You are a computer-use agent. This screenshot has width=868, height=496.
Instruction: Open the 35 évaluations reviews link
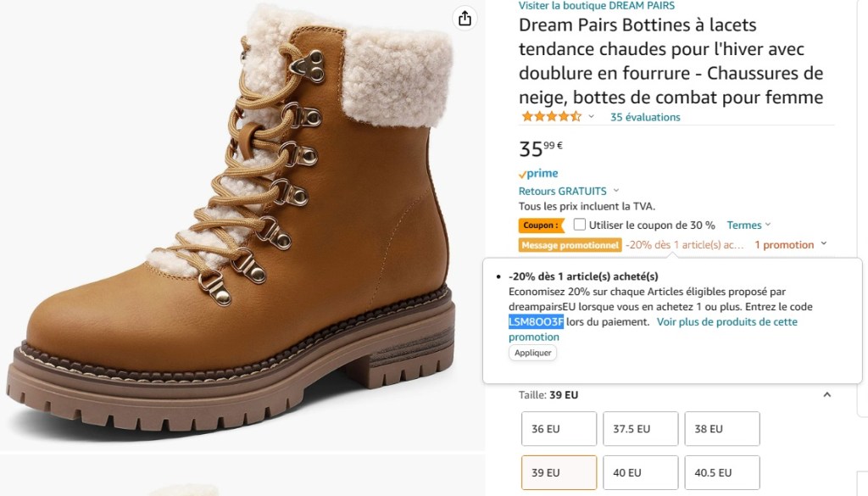coord(645,117)
